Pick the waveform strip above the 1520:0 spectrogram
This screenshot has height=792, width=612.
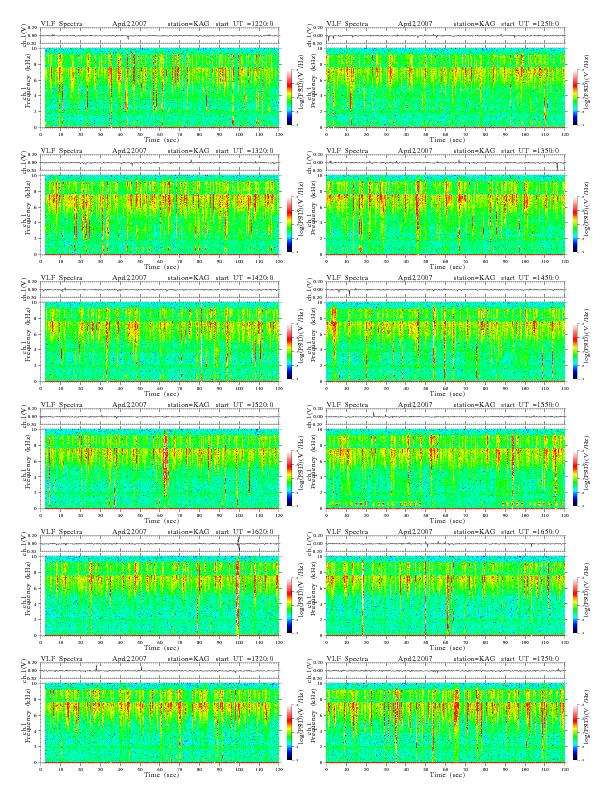tap(160, 417)
